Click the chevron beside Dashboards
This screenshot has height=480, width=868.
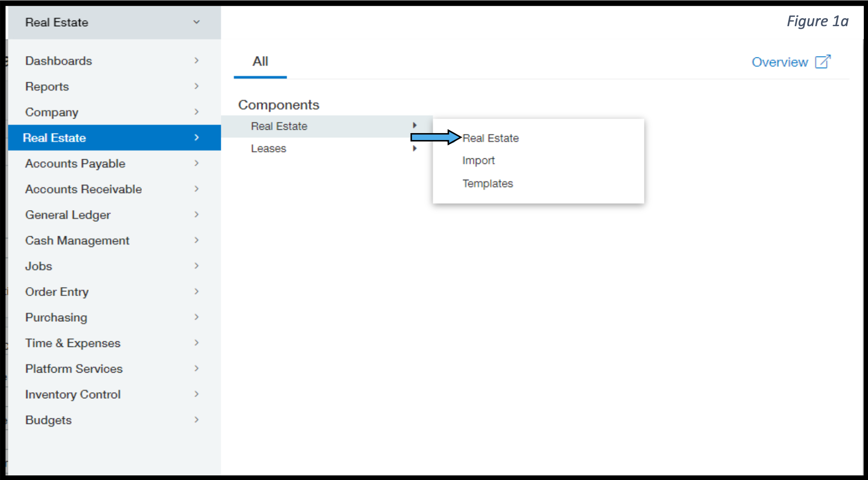coord(196,60)
